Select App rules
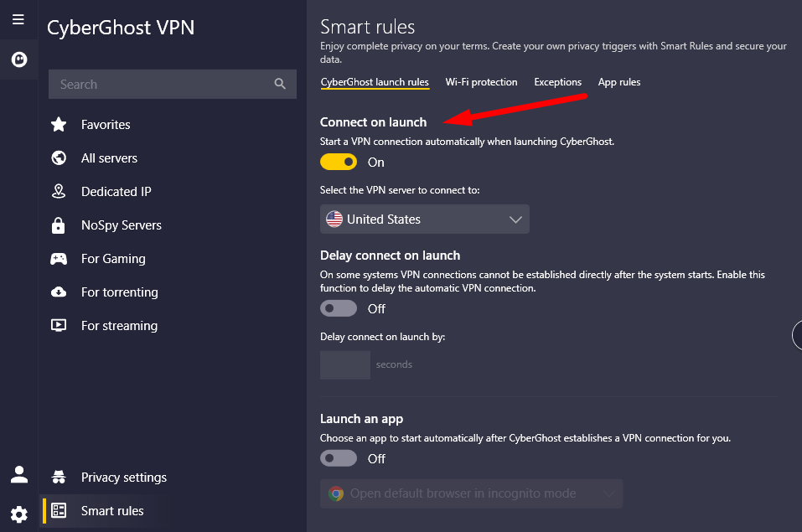This screenshot has width=802, height=532. (618, 82)
